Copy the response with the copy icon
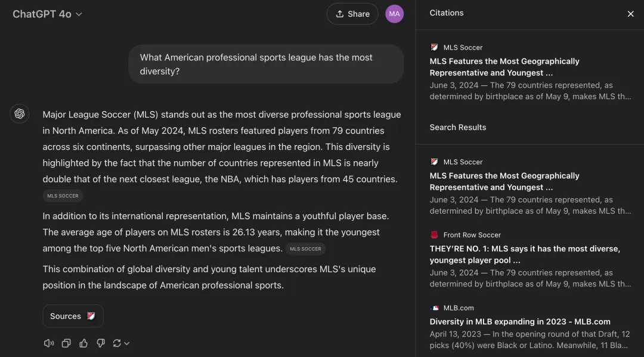Viewport: 644px width, 357px height. (66, 343)
